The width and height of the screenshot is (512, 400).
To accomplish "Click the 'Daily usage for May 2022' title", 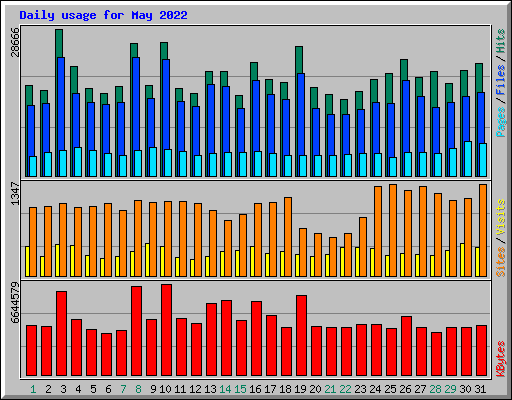I will (x=103, y=15).
